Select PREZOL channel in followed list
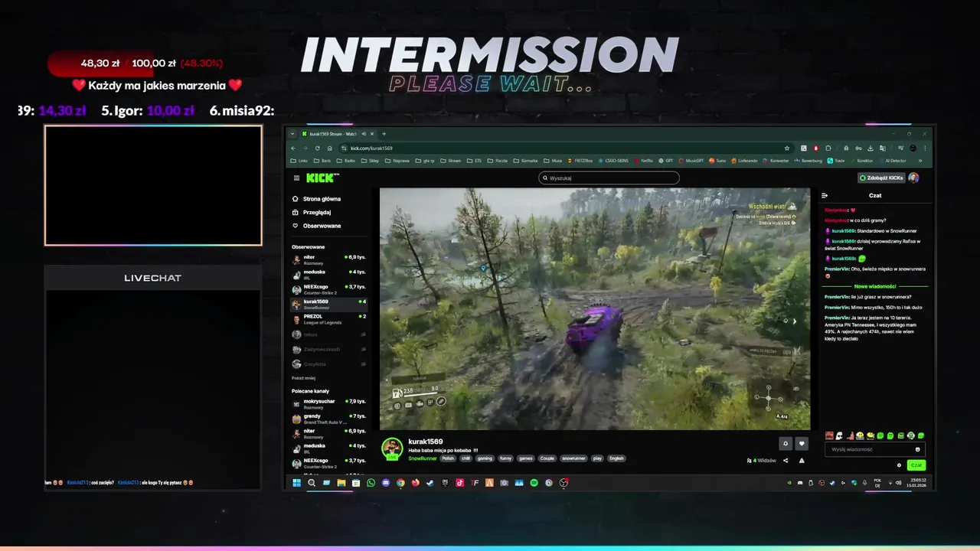Image resolution: width=980 pixels, height=551 pixels. pos(328,318)
